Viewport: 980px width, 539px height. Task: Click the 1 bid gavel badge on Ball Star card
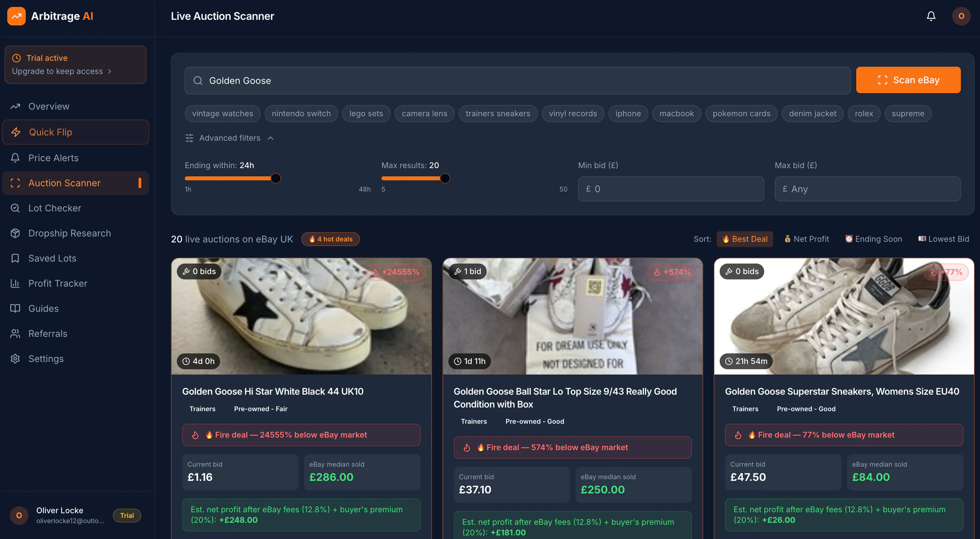(468, 271)
